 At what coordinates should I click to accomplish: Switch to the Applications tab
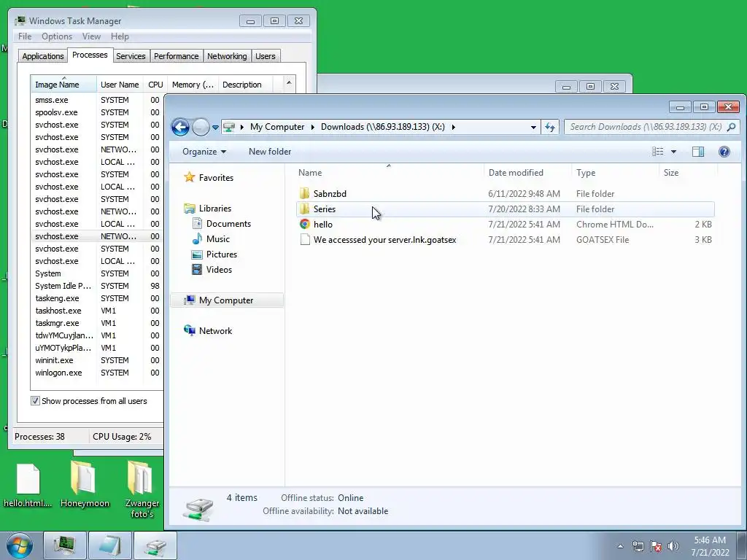(x=43, y=56)
